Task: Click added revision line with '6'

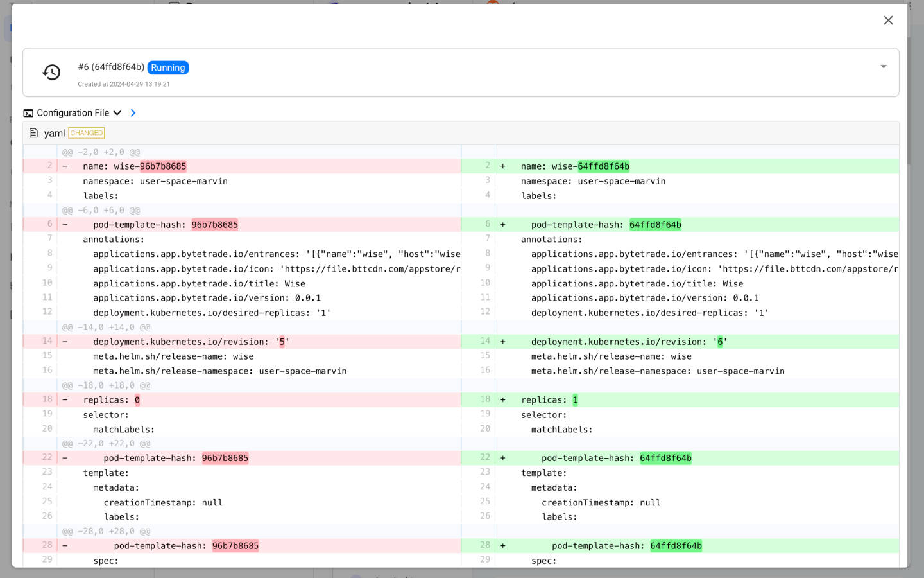Action: pos(680,342)
